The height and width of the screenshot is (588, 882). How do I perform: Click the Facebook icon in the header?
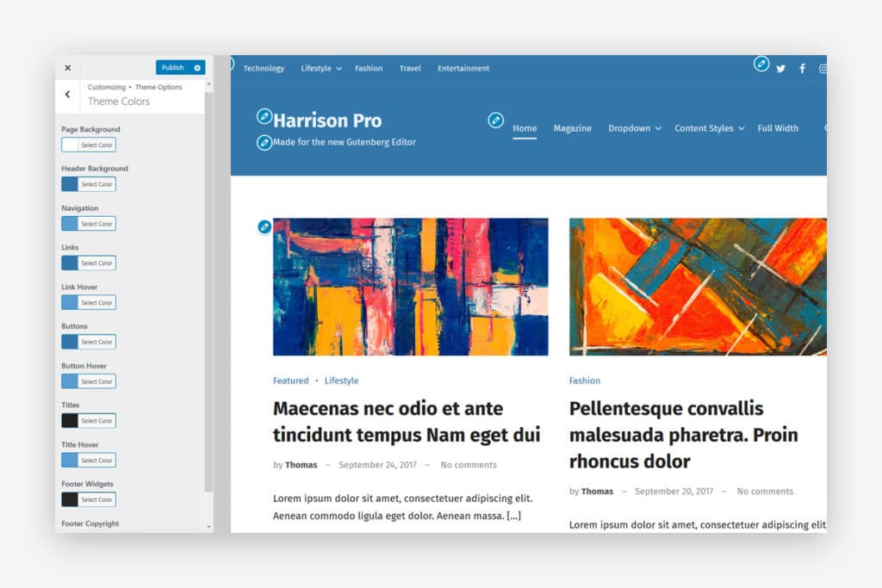click(x=802, y=68)
